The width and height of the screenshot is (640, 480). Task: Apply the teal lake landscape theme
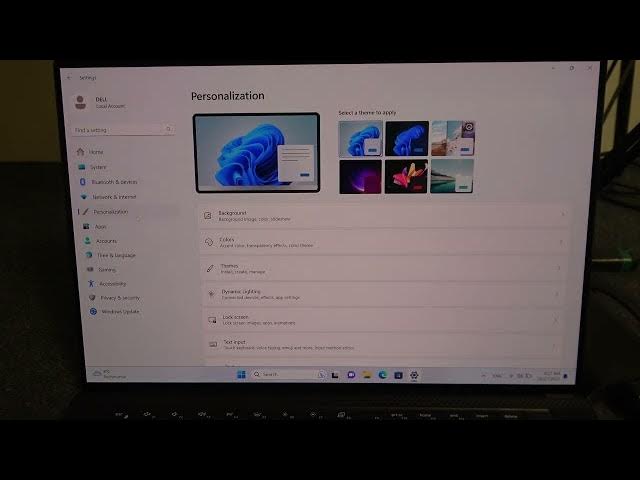(452, 176)
